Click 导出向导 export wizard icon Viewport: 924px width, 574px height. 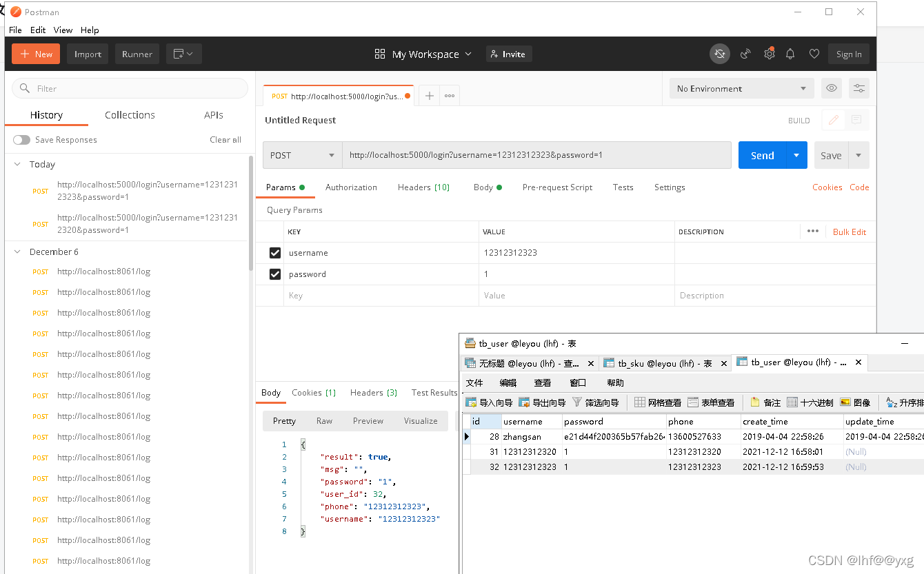click(x=542, y=402)
